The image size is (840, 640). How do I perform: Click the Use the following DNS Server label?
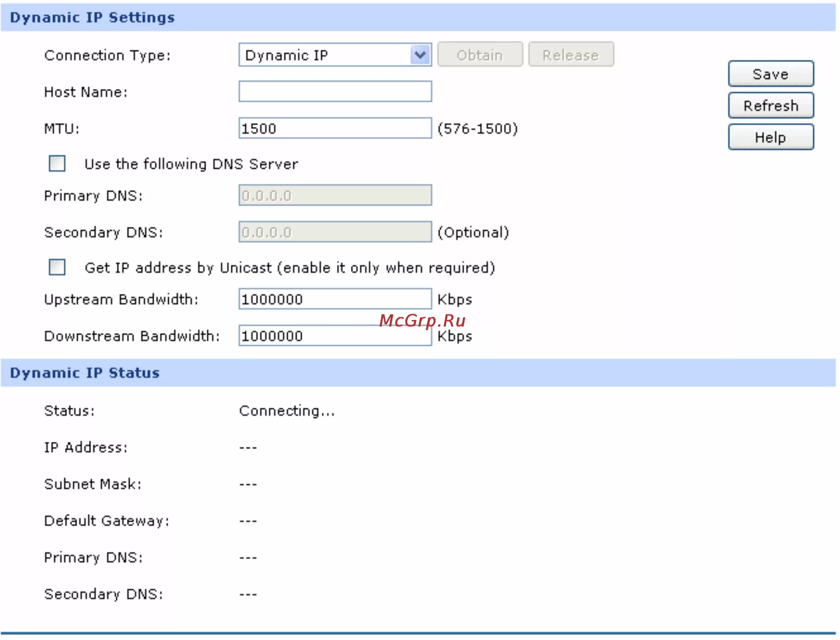[x=191, y=164]
